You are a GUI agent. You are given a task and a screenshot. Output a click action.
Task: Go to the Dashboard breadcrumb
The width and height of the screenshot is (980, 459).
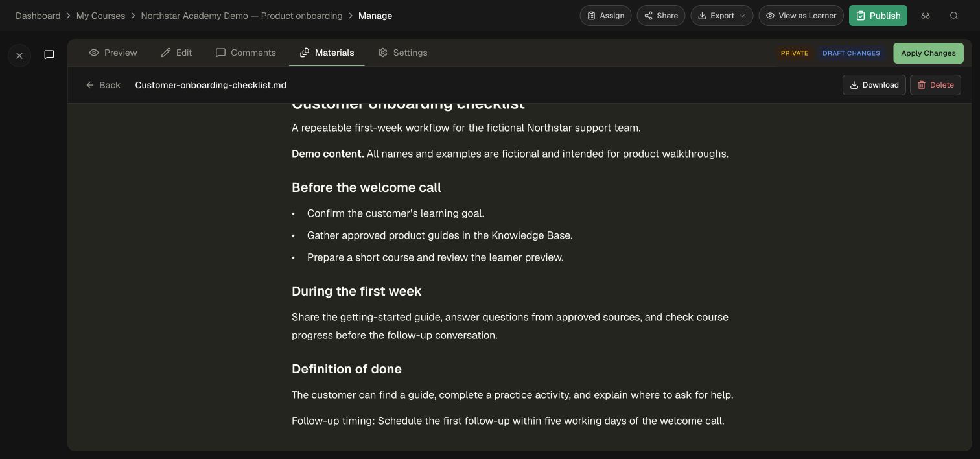coord(38,16)
